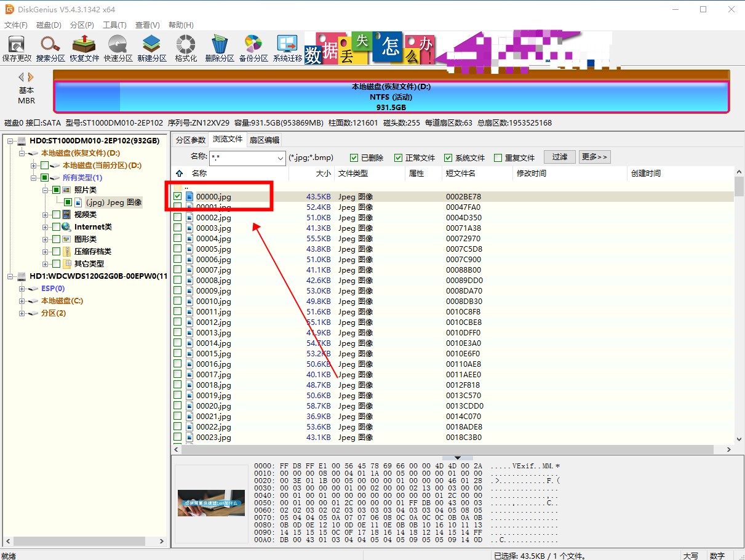
Task: Open System Migration (系统迁移) tool
Action: pyautogui.click(x=287, y=49)
